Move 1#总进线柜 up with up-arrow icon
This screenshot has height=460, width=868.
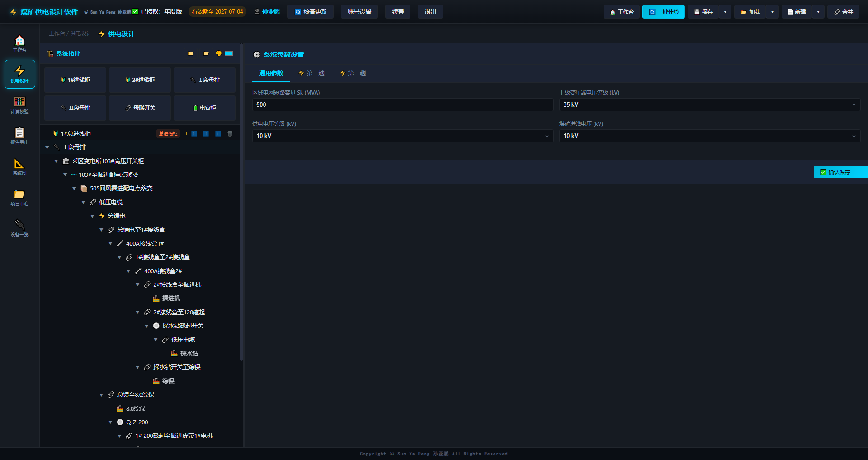click(x=206, y=133)
